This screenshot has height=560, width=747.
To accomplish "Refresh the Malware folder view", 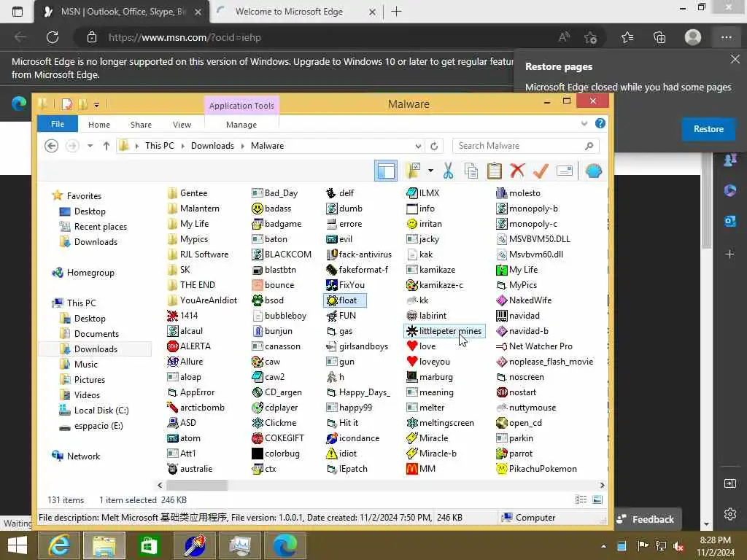I will coord(434,146).
